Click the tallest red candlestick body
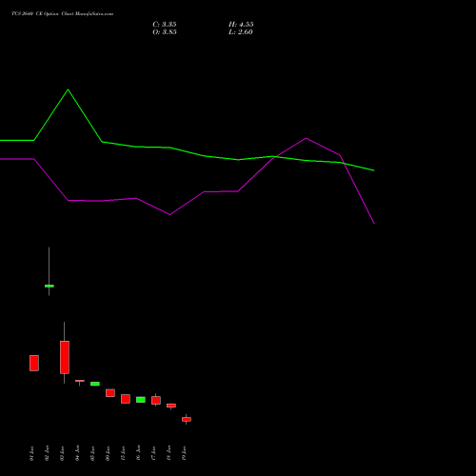476x476 pixels. [x=65, y=357]
